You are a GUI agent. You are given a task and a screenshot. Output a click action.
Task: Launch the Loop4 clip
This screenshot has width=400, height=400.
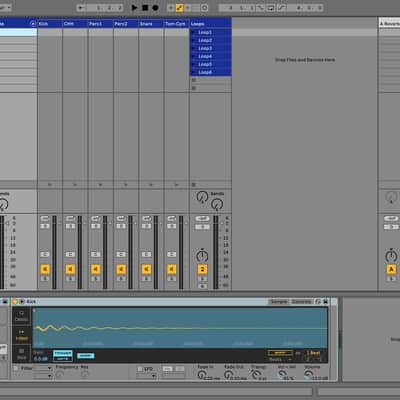[194, 56]
